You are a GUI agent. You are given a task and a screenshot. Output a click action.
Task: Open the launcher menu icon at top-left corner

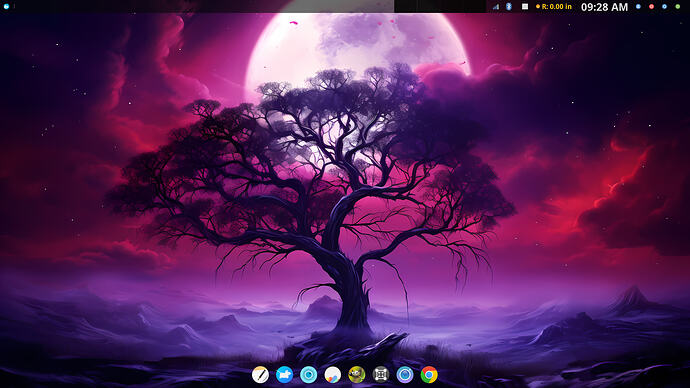(6, 6)
